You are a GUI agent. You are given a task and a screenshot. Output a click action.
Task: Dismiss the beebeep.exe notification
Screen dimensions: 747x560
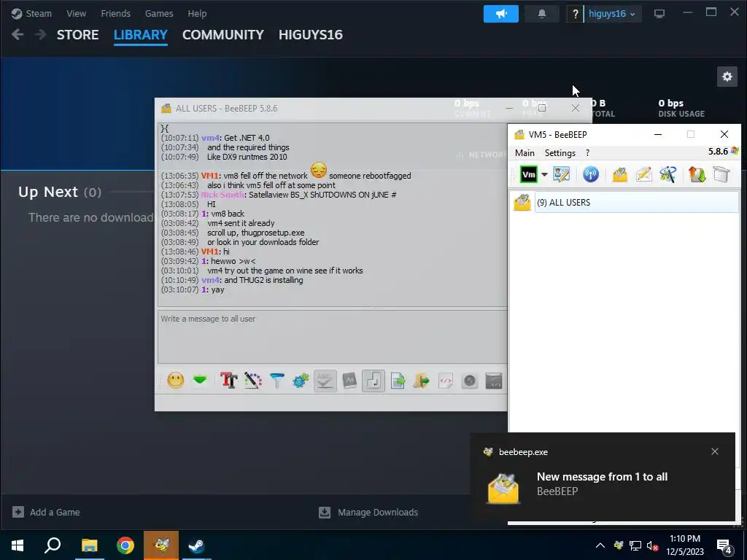715,451
